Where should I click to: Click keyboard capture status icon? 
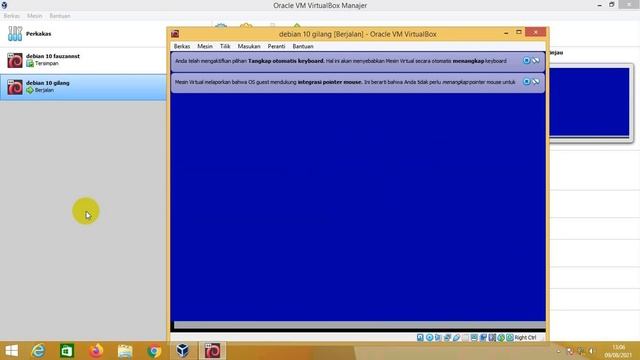click(510, 338)
